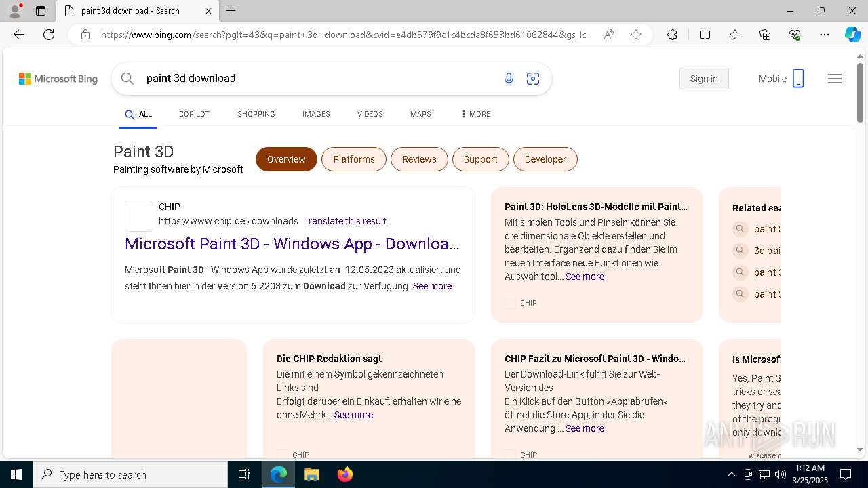
Task: Open the Extensions puzzle icon
Action: click(x=672, y=35)
